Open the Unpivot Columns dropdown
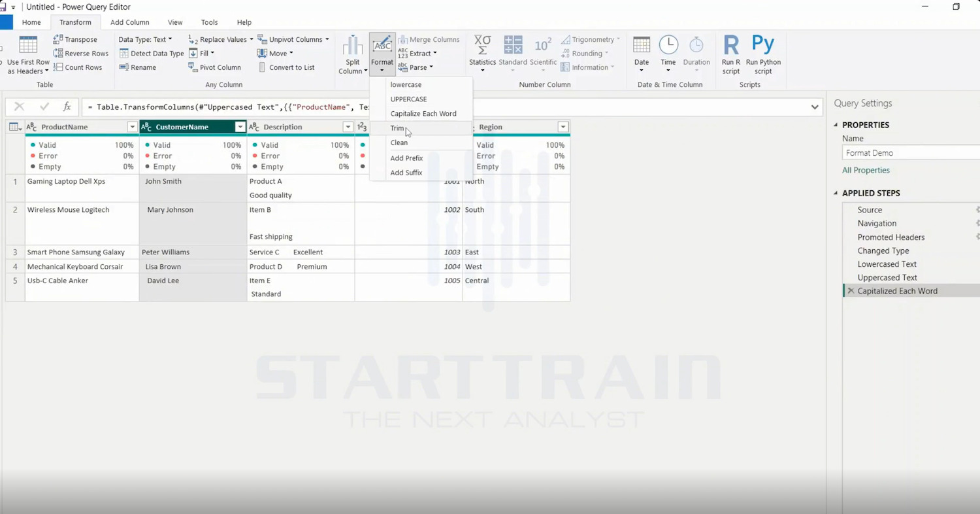980x514 pixels. click(x=293, y=39)
